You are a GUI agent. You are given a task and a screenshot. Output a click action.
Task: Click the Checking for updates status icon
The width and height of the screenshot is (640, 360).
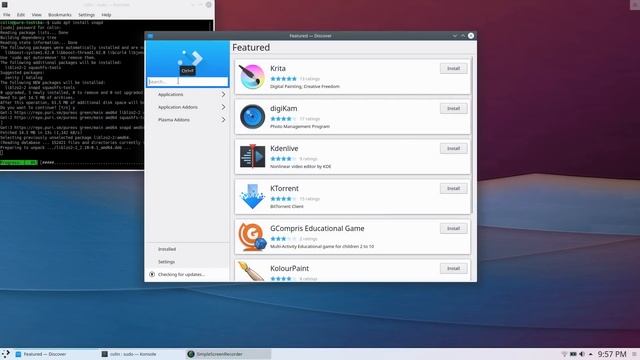(x=152, y=274)
